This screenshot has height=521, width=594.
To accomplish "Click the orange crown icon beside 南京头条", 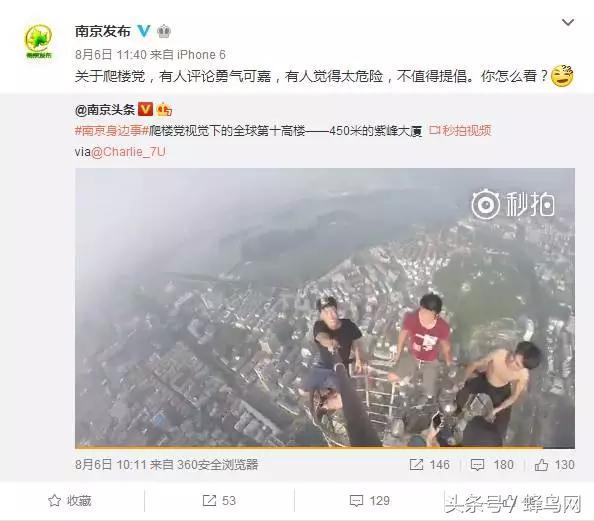I will (164, 110).
